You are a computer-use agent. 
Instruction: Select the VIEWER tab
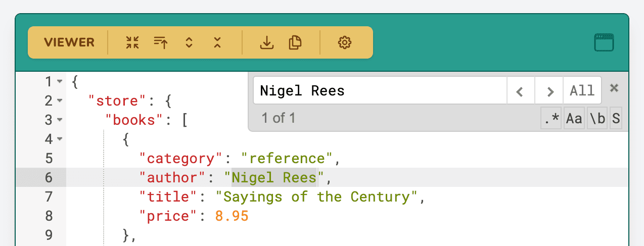pos(69,42)
